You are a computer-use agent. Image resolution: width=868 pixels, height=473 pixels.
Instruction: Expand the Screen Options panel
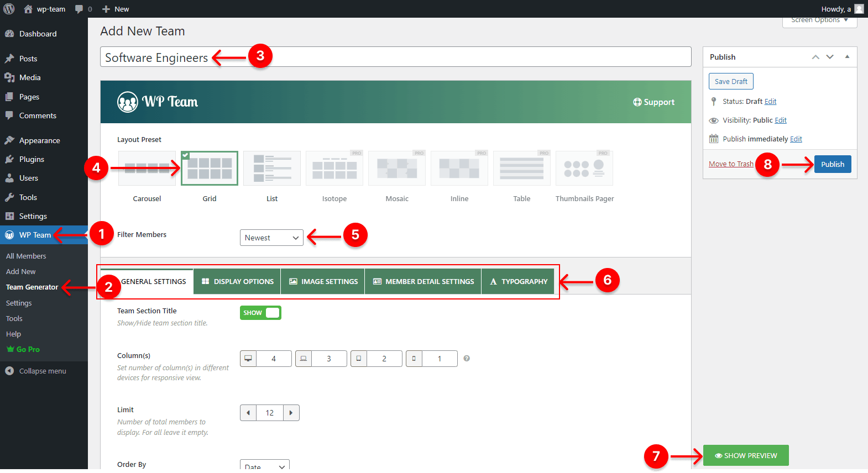(820, 21)
